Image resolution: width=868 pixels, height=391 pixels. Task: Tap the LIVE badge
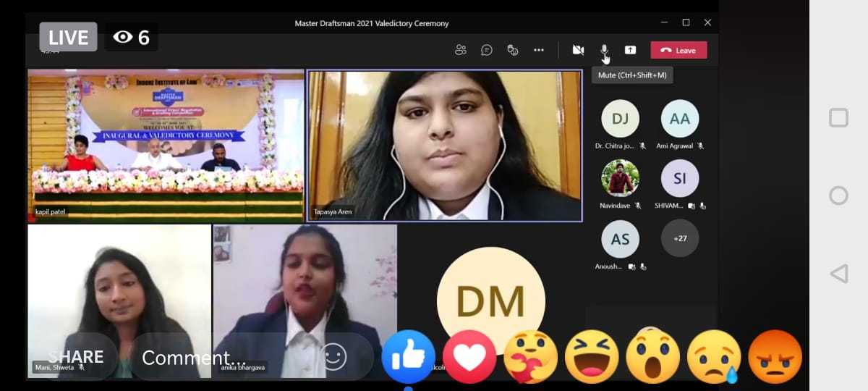pyautogui.click(x=69, y=37)
